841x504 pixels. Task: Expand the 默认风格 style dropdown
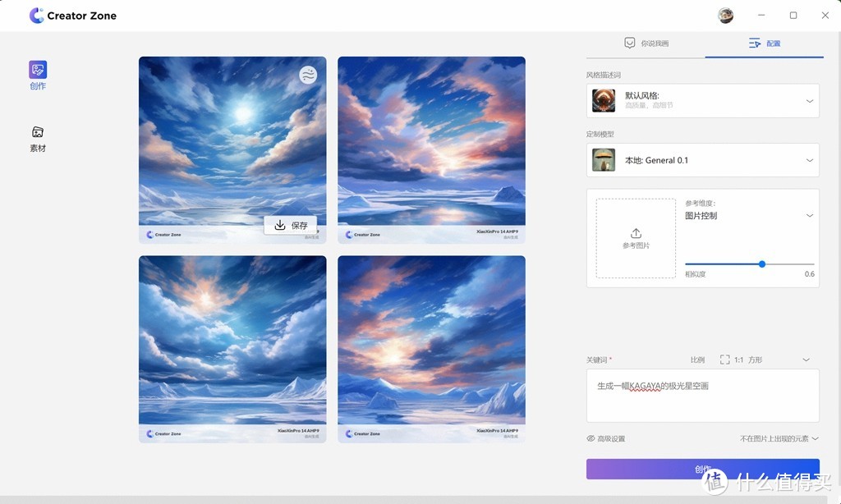[x=809, y=101]
